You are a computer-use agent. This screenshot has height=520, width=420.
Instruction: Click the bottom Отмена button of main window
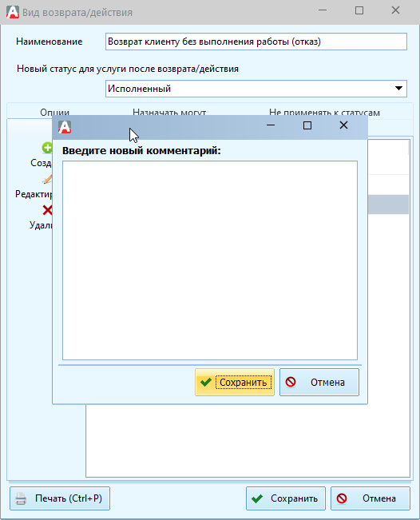370,498
